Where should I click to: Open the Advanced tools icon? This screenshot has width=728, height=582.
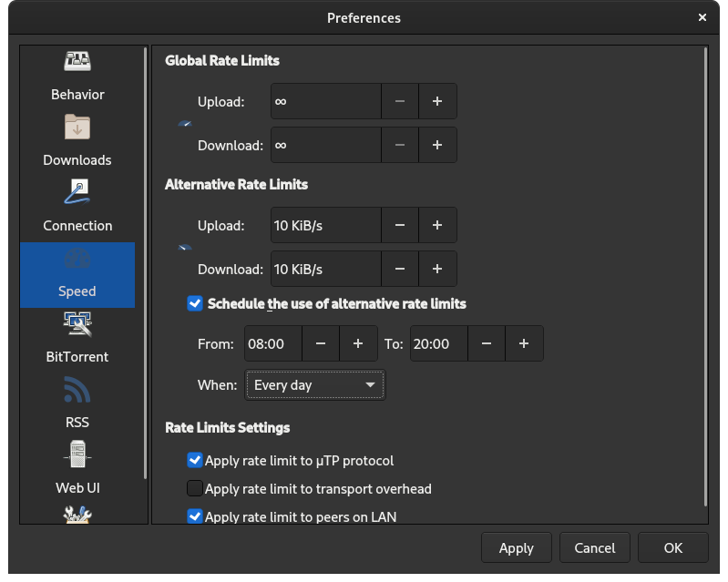(x=77, y=516)
